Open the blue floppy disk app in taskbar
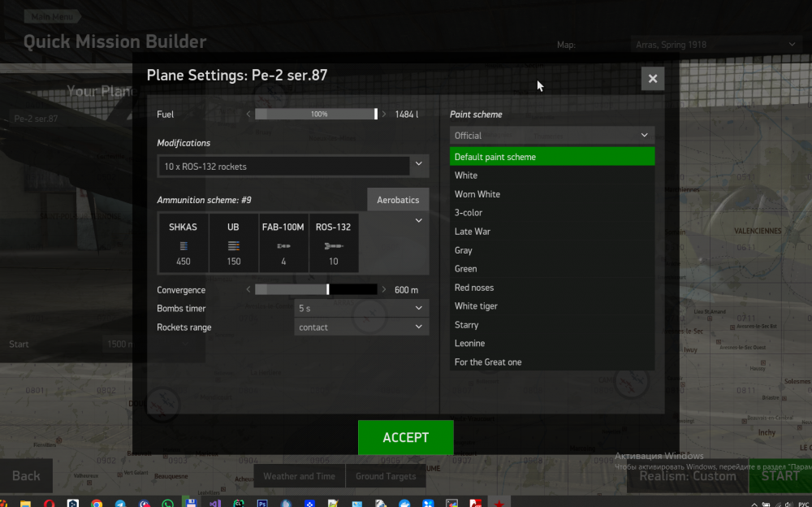 click(x=191, y=504)
